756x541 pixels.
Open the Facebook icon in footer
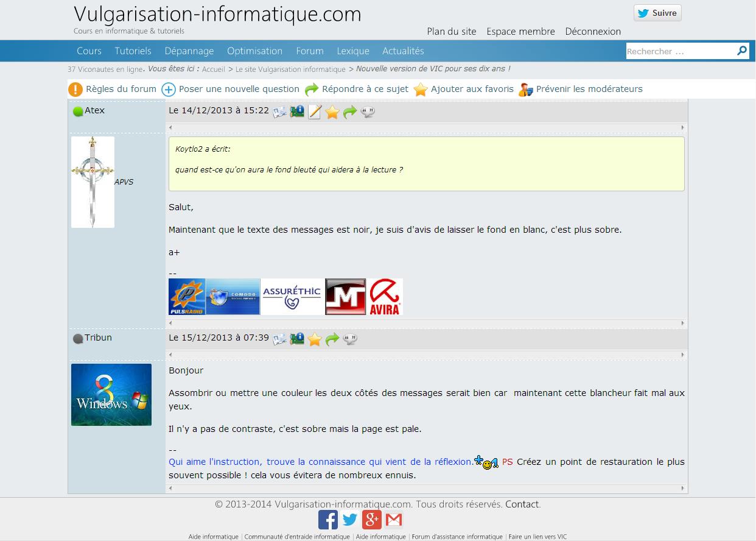tap(328, 520)
